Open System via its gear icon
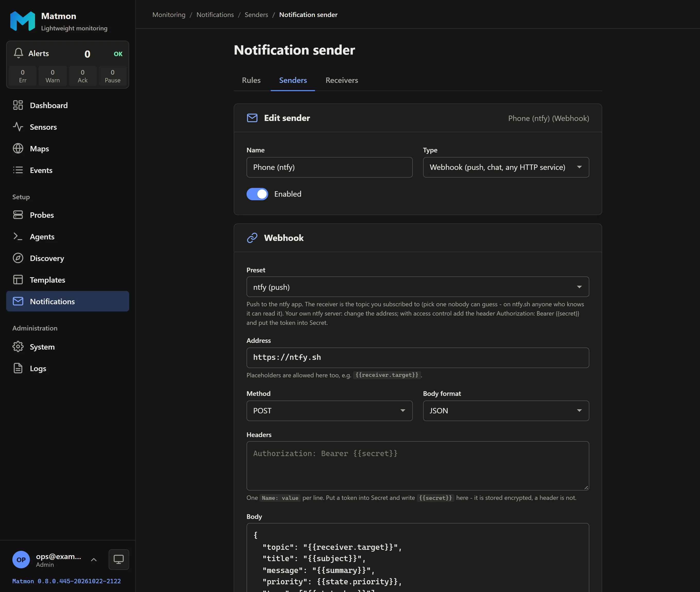Image resolution: width=700 pixels, height=592 pixels. pyautogui.click(x=18, y=347)
